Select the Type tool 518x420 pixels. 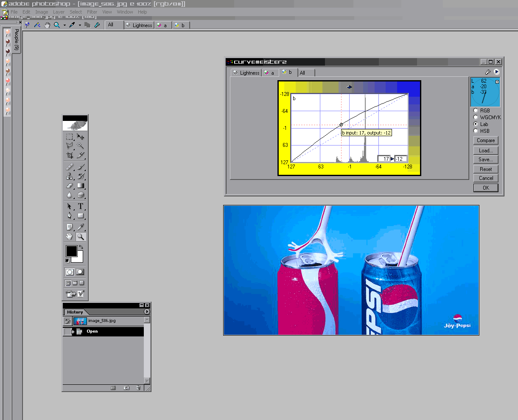pyautogui.click(x=81, y=206)
